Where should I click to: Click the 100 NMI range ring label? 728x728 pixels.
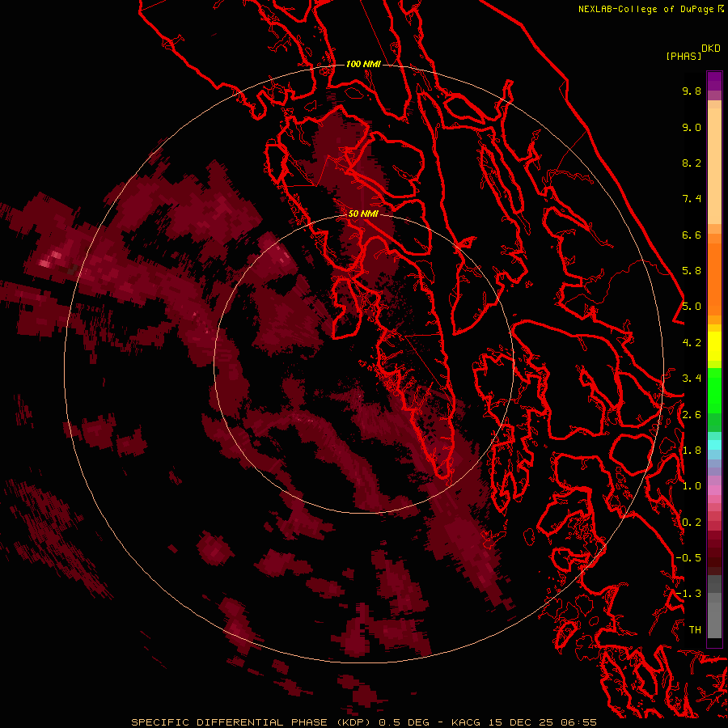(x=363, y=64)
